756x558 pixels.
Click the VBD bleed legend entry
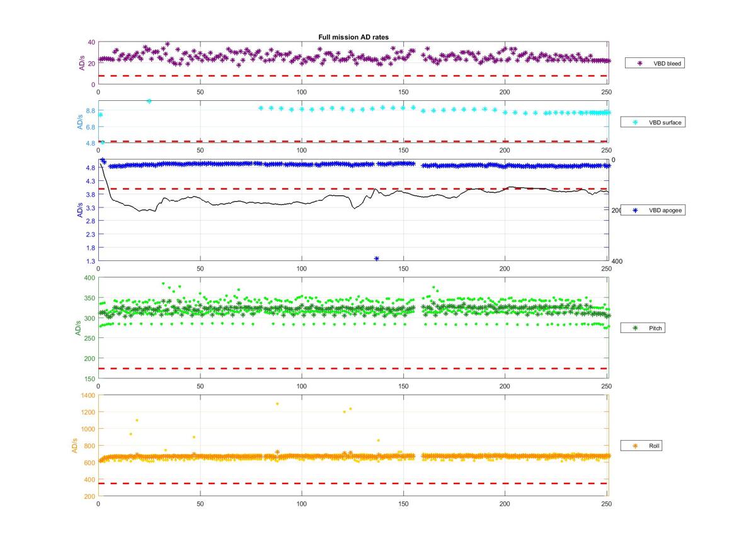coord(654,63)
